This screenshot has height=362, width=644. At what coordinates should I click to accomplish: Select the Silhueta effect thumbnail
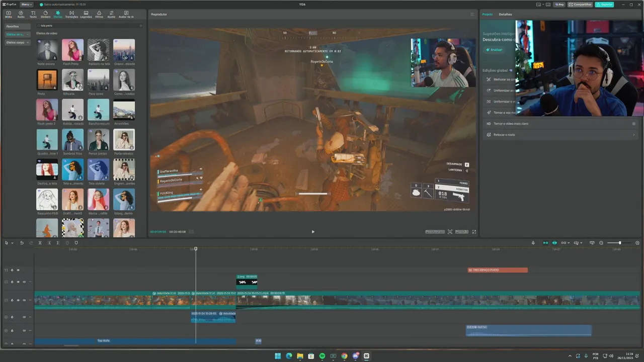72,80
